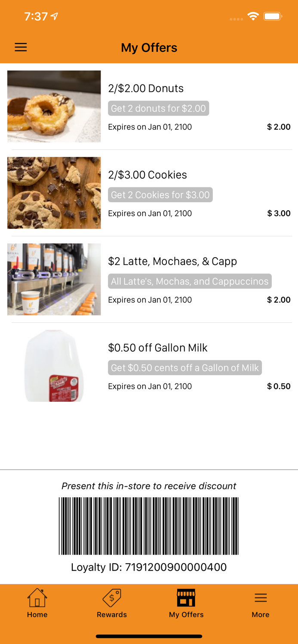Open the More menu icon
The width and height of the screenshot is (298, 644).
click(x=261, y=597)
